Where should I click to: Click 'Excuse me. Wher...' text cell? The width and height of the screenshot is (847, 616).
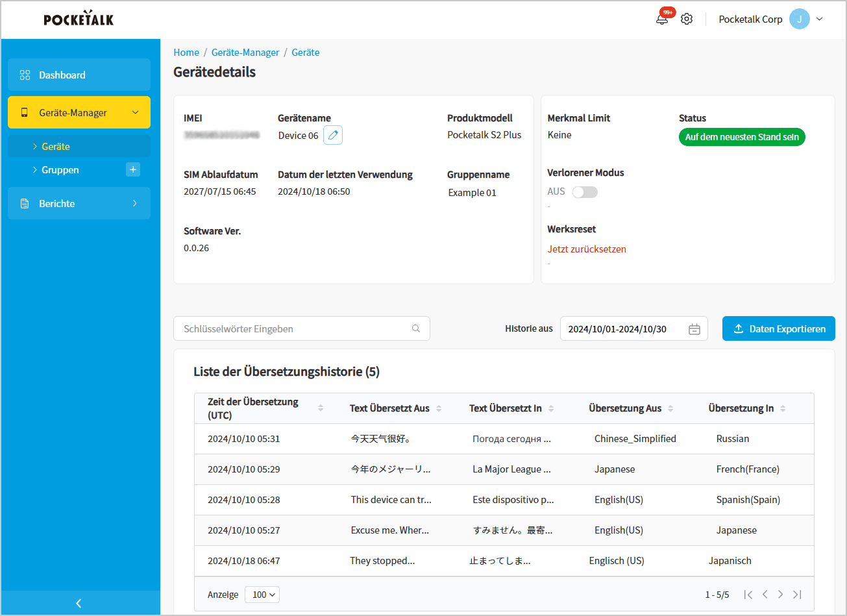[390, 530]
